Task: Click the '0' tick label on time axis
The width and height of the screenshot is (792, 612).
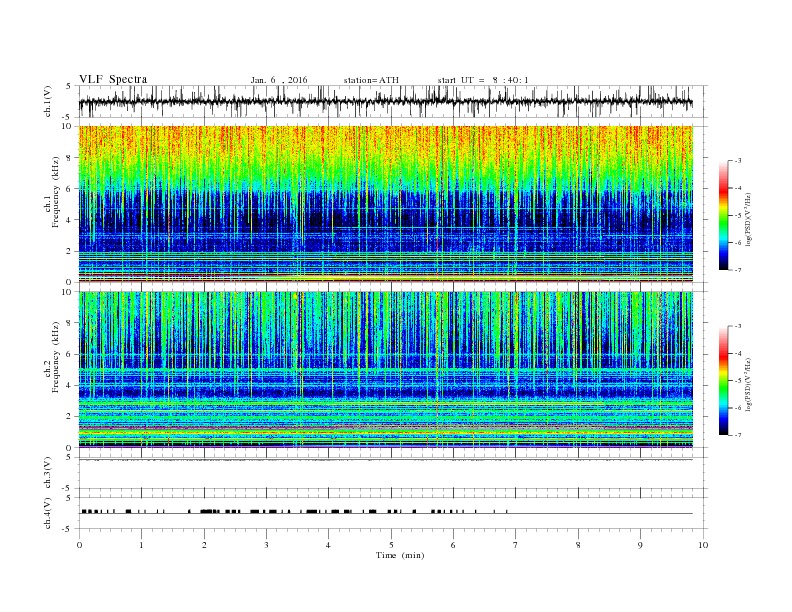Action: [79, 545]
